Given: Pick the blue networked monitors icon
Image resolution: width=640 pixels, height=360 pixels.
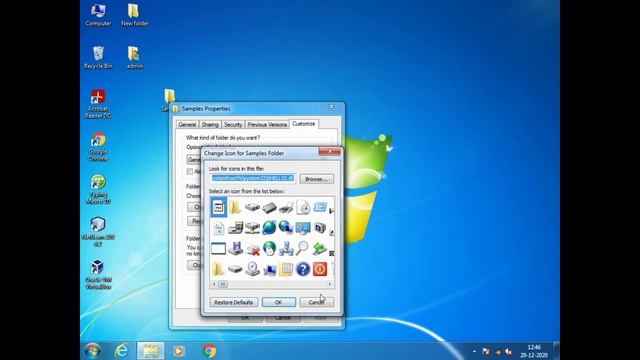Looking at the screenshot, I should [303, 228].
